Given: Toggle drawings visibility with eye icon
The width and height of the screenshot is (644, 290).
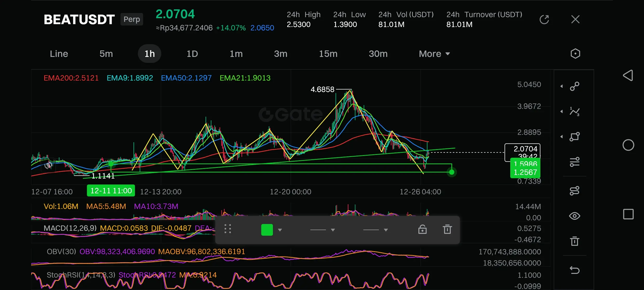Looking at the screenshot, I should [574, 216].
